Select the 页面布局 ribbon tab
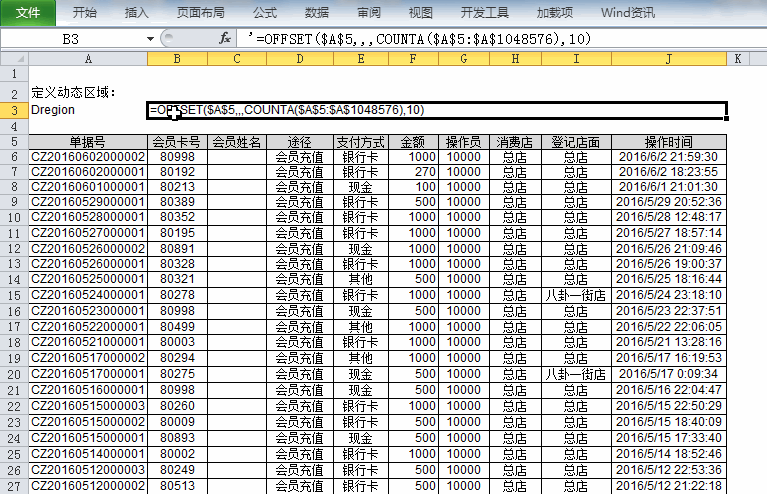This screenshot has width=767, height=494. [x=201, y=12]
